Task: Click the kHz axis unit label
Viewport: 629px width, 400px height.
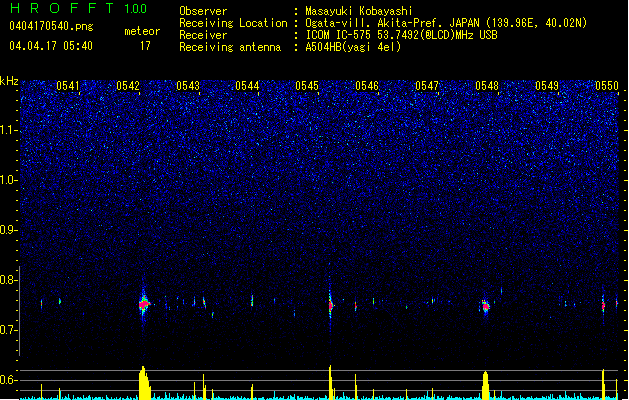Action: pos(9,81)
